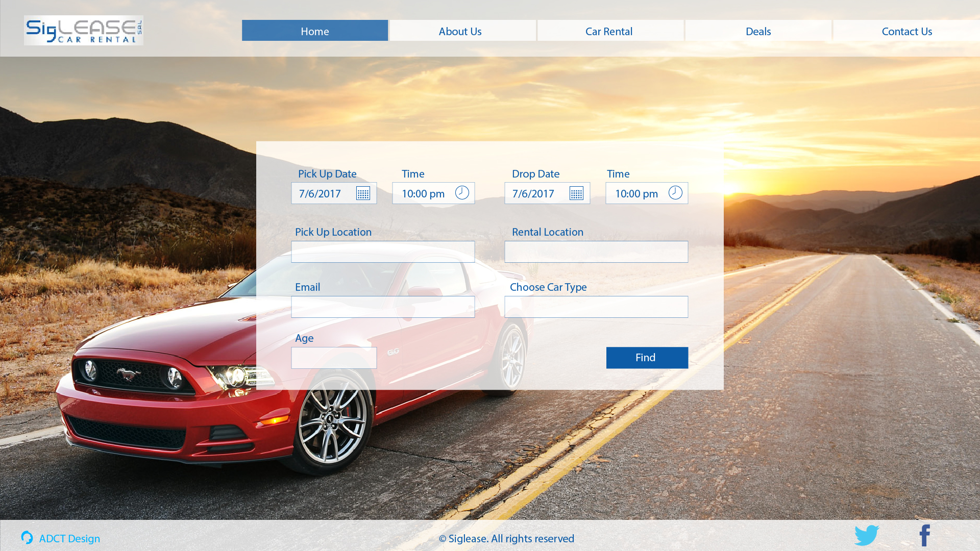Focus the Pick Up Location field
Image resolution: width=980 pixels, height=551 pixels.
tap(383, 252)
